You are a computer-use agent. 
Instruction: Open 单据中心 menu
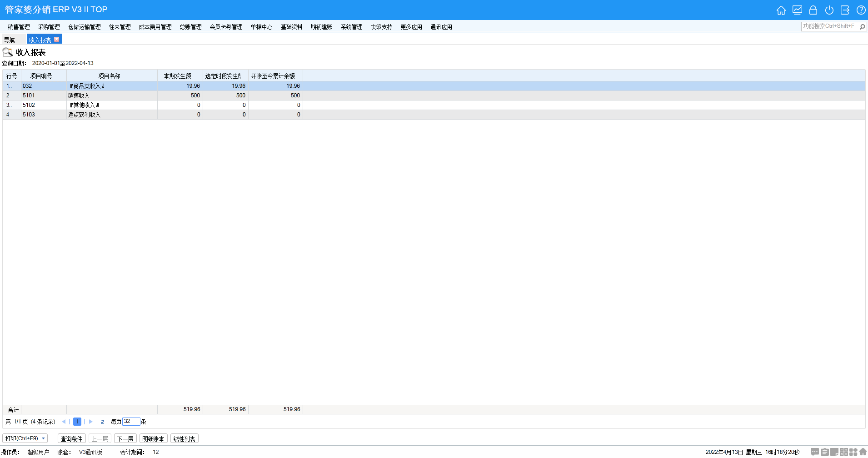[x=261, y=27]
